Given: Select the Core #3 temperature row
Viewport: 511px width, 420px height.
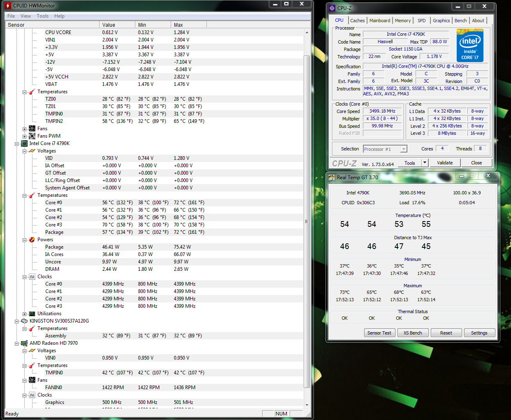Looking at the screenshot, I should pos(154,225).
